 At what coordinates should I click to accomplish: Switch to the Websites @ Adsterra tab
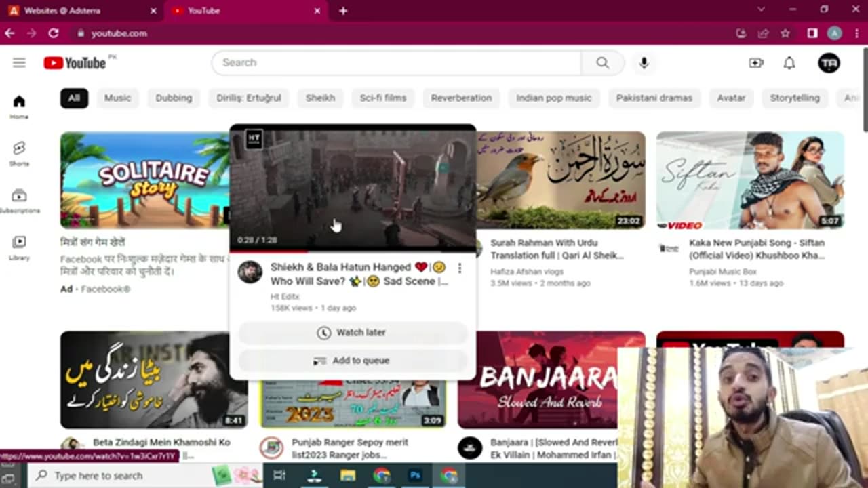[81, 11]
